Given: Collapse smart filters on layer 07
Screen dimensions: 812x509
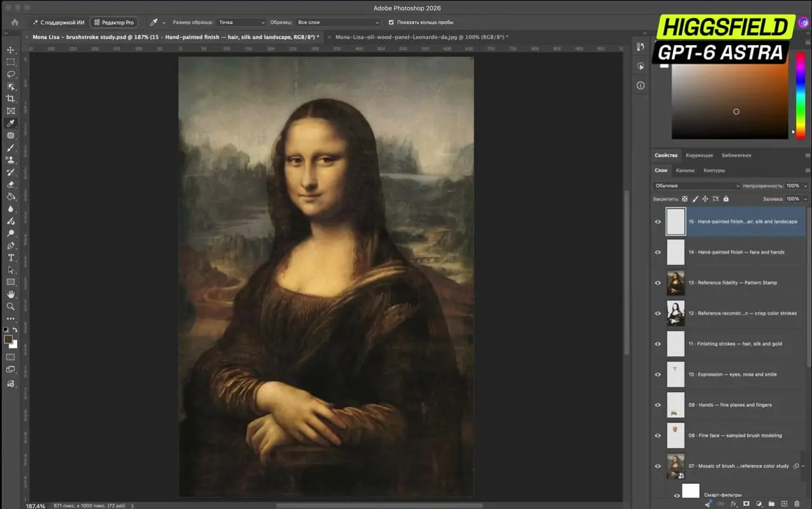Looking at the screenshot, I should pos(804,466).
